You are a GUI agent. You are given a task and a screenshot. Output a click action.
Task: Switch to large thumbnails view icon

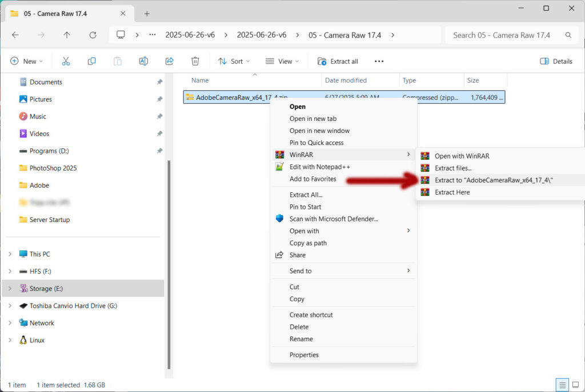coord(576,385)
